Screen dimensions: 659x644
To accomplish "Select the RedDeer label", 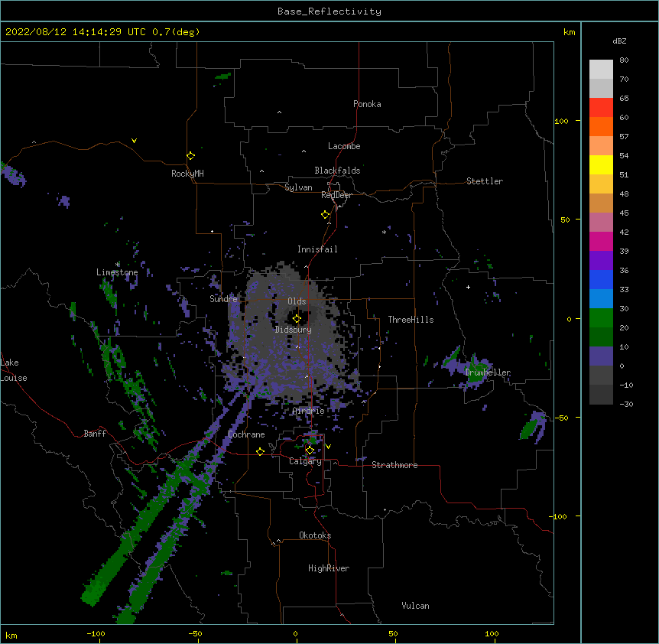I will point(336,195).
